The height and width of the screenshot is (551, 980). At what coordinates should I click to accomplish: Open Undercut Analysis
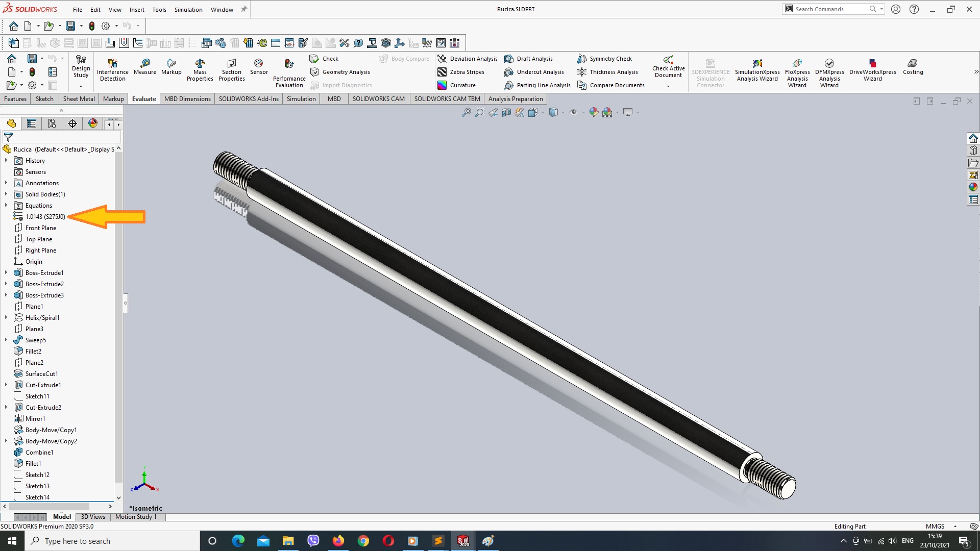coord(534,72)
